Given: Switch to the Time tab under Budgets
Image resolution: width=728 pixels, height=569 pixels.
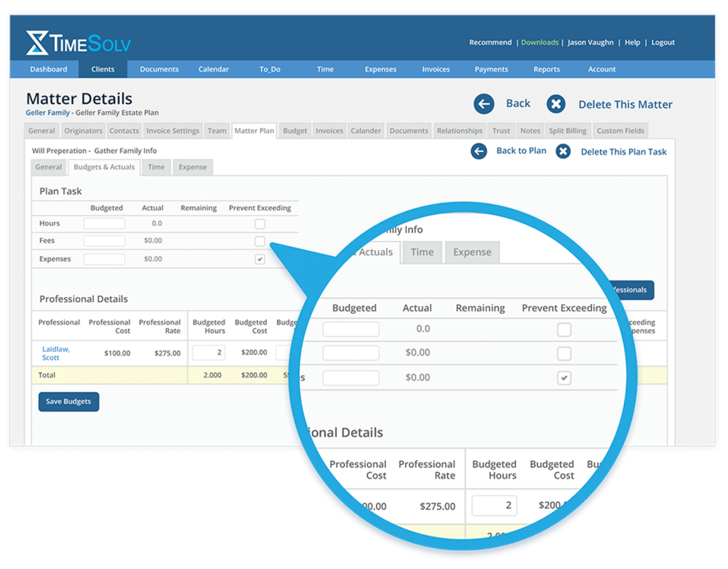Looking at the screenshot, I should (156, 167).
